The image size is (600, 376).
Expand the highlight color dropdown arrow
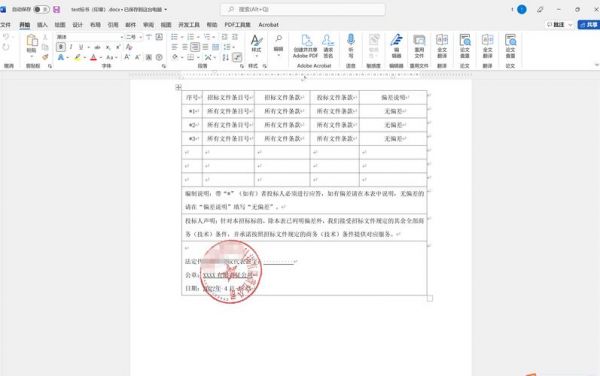pos(85,58)
